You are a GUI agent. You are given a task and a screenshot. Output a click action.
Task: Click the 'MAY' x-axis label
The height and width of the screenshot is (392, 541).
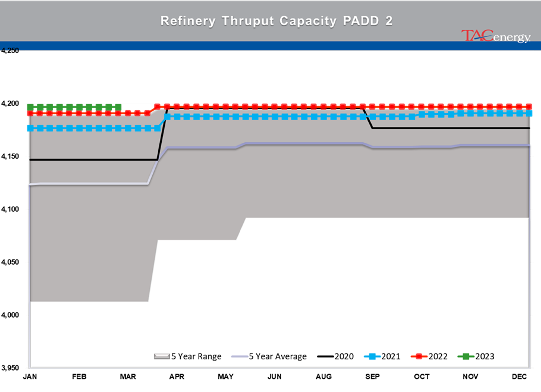click(x=226, y=377)
